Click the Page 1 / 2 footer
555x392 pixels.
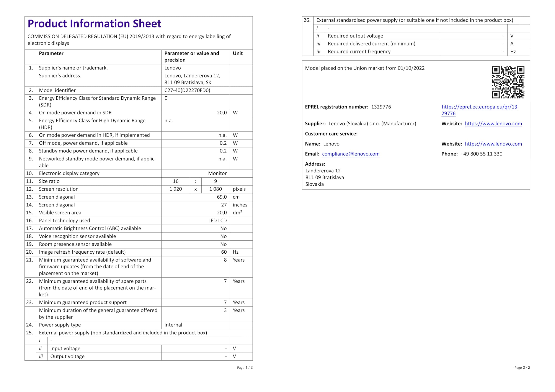245,368
